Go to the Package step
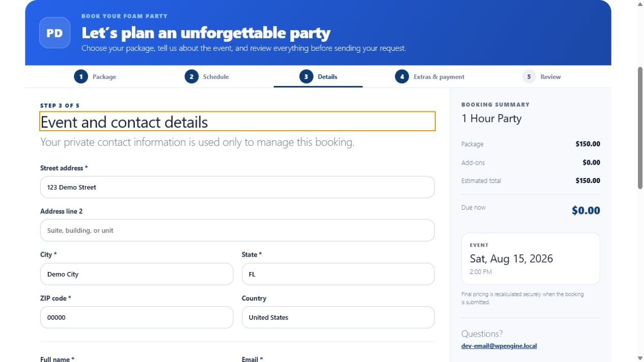644x362 pixels. (x=95, y=77)
